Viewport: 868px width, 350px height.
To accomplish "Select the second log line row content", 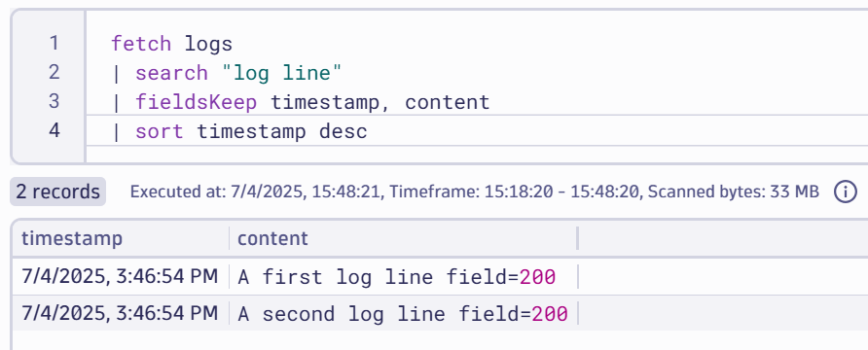I will coord(403,313).
